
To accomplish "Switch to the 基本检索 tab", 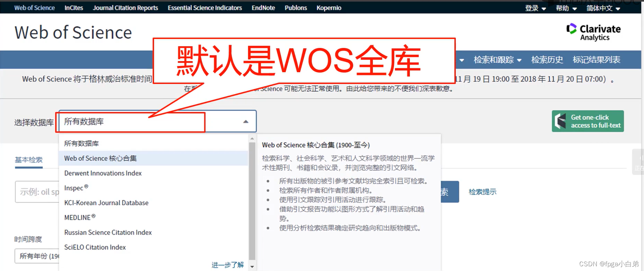I will 29,160.
